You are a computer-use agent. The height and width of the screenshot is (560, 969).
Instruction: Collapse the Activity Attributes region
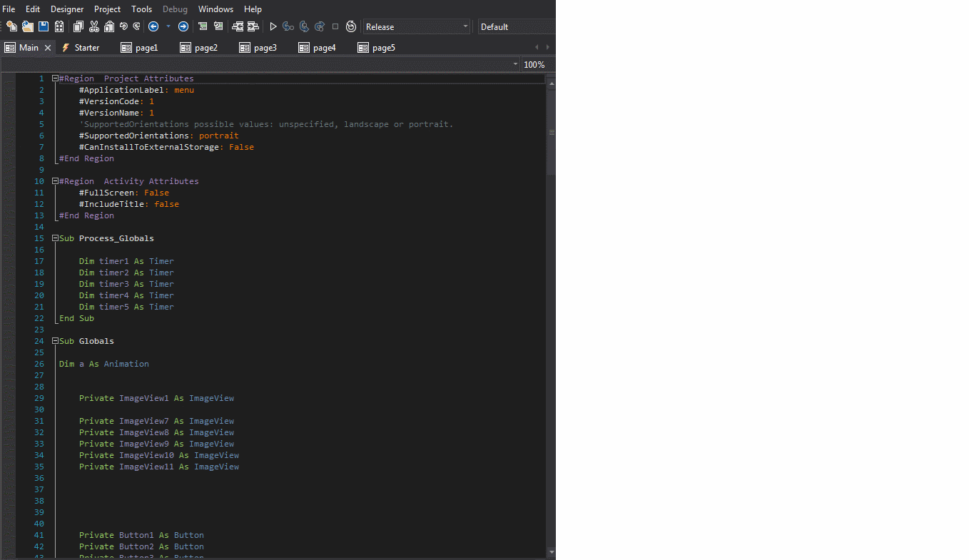(55, 181)
